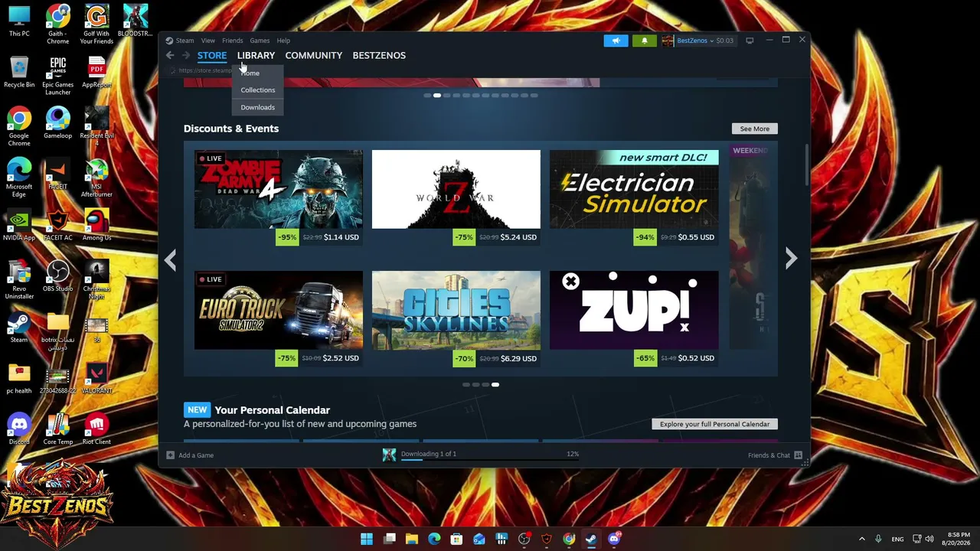Switch Steam to Big Picture mode icon

point(750,41)
